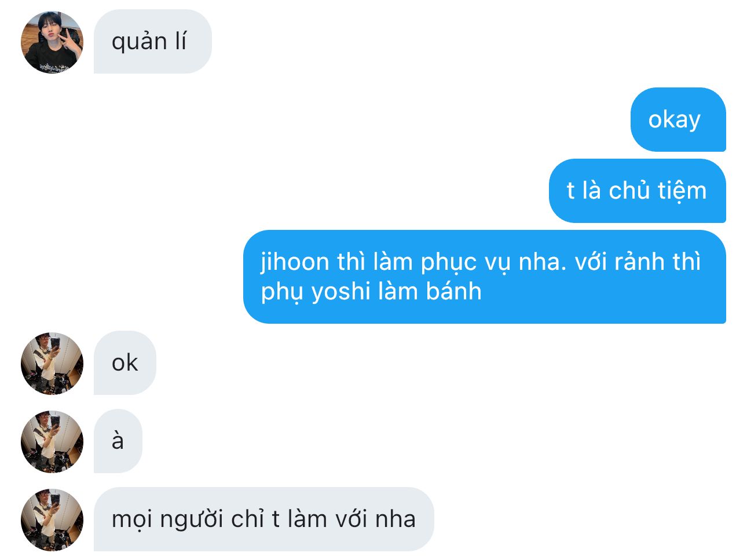Click the word "yoshi" in the blue message

click(341, 292)
